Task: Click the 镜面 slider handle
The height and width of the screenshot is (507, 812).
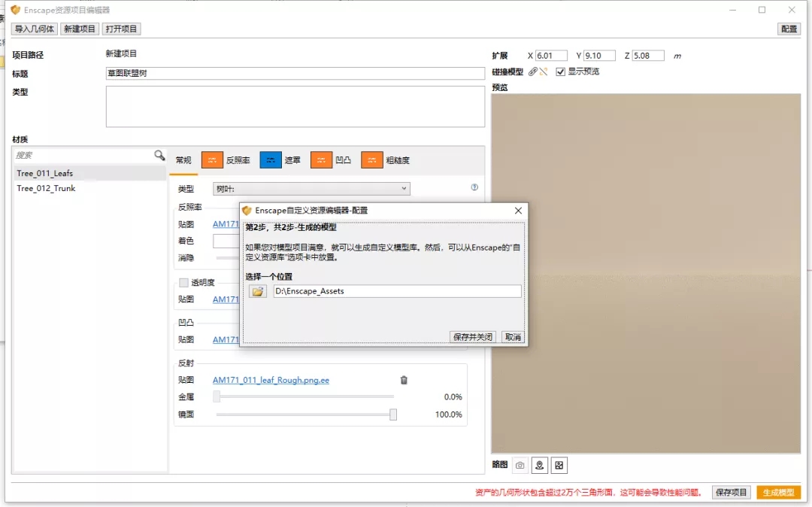Action: 392,414
